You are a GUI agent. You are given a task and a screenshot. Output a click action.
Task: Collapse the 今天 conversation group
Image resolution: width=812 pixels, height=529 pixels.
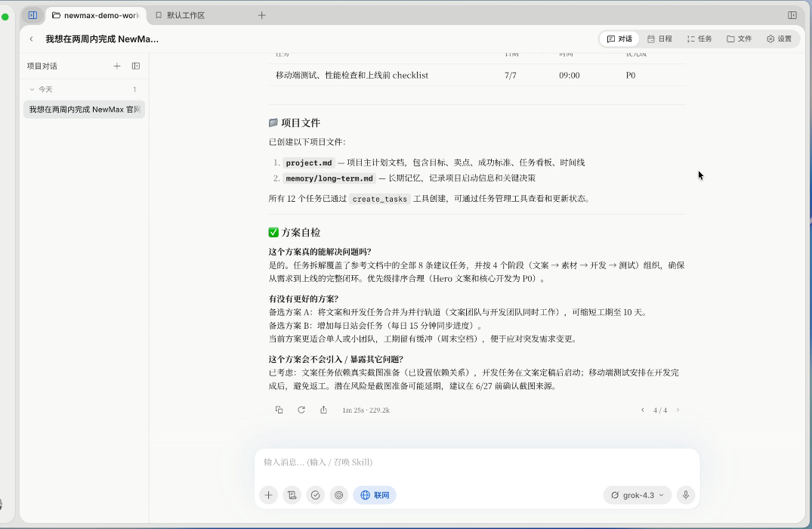[x=32, y=89]
